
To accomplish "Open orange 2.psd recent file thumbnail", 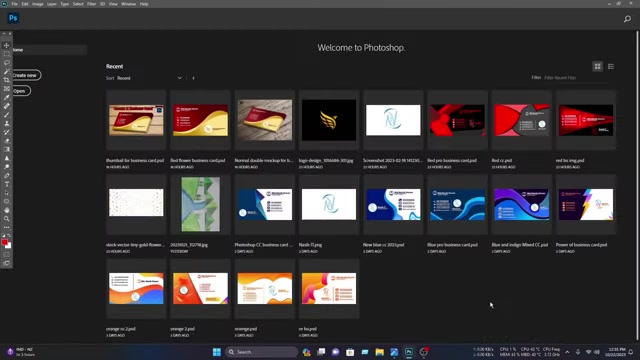I will tap(200, 289).
